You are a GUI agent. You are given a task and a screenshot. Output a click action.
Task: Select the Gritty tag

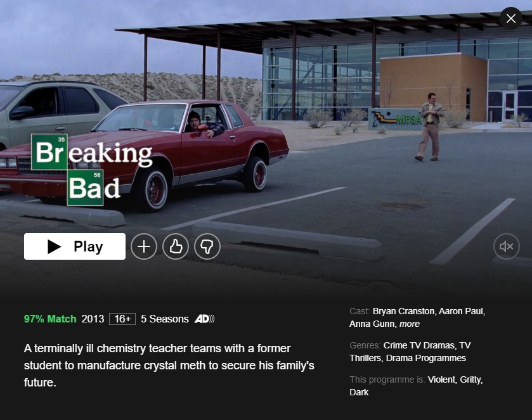click(x=471, y=379)
